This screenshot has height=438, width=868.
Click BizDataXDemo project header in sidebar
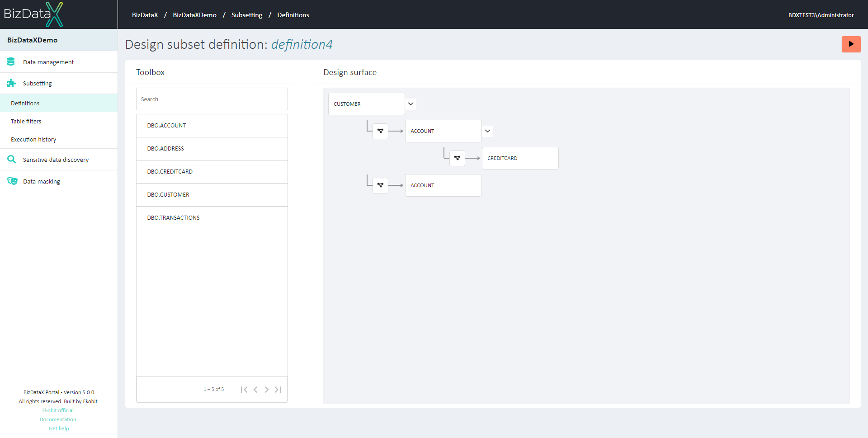click(59, 40)
